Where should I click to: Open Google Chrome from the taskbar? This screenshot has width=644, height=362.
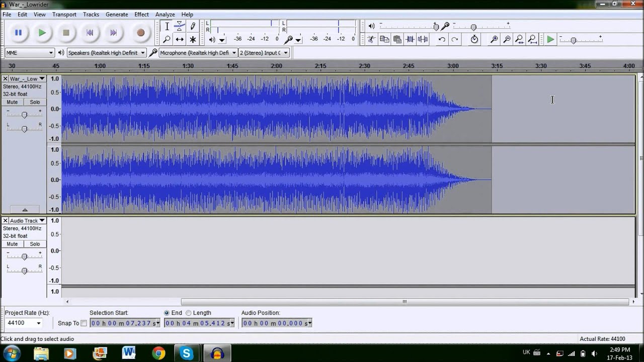(158, 353)
